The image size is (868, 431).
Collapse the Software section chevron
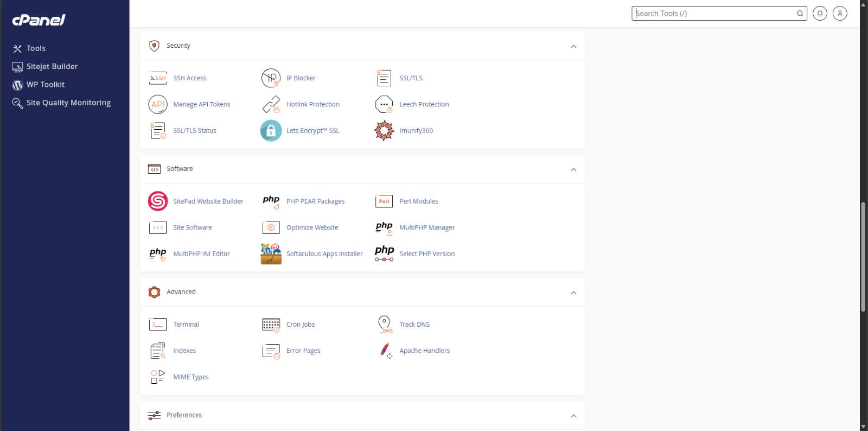pyautogui.click(x=573, y=169)
